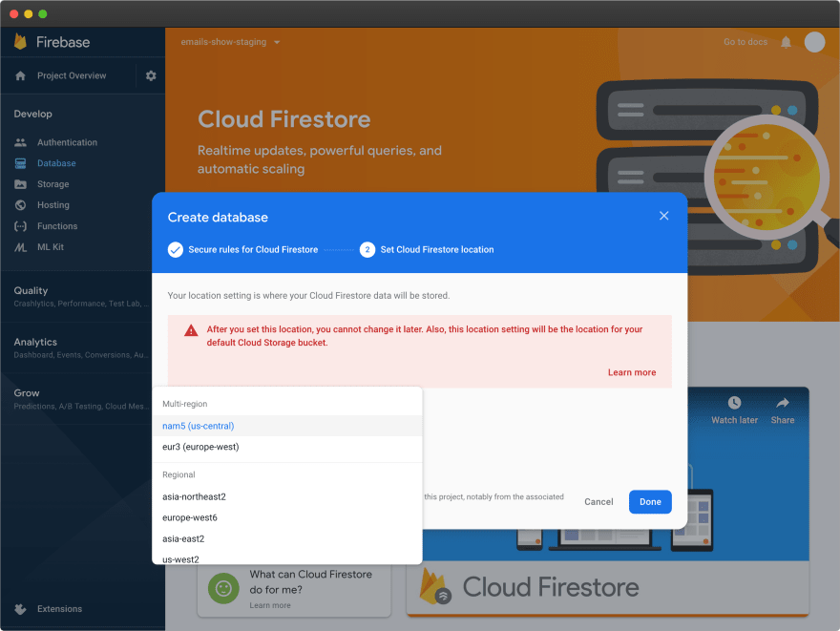The width and height of the screenshot is (840, 631).
Task: Select nam5 (us-central) location
Action: 287,426
